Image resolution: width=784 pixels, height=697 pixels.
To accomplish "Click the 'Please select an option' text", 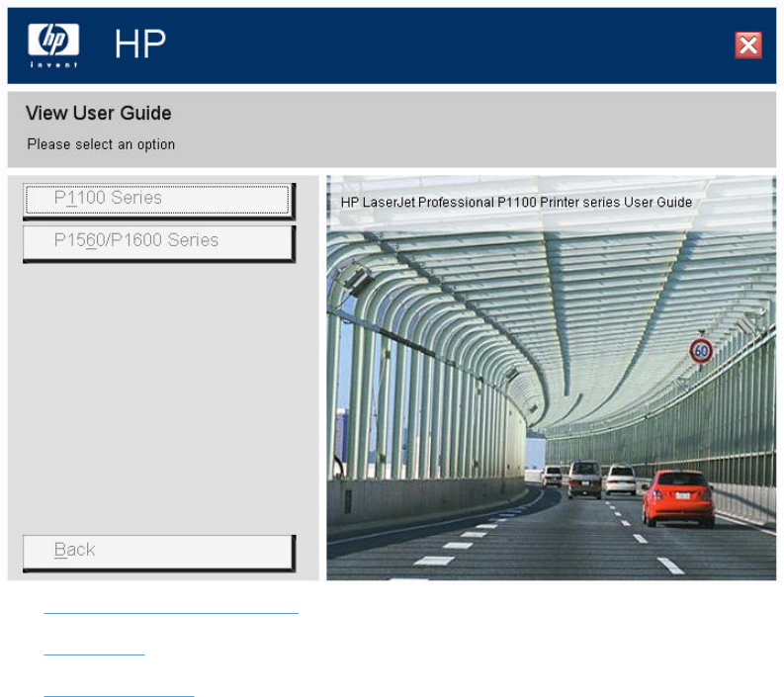I will coord(101,144).
